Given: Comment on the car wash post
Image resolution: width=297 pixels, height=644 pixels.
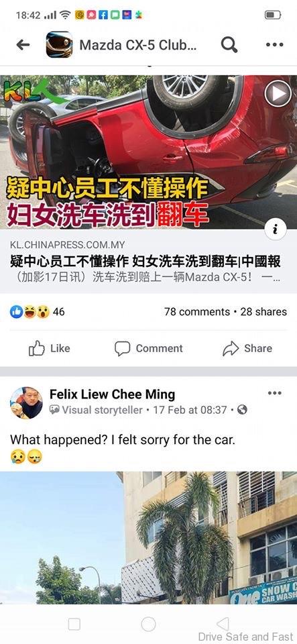Looking at the screenshot, I should coord(149,348).
